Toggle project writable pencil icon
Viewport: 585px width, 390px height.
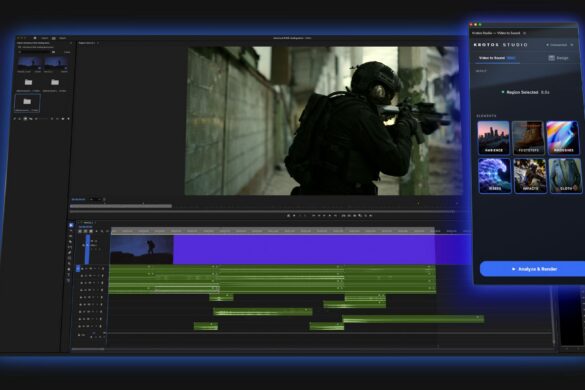tap(15, 119)
